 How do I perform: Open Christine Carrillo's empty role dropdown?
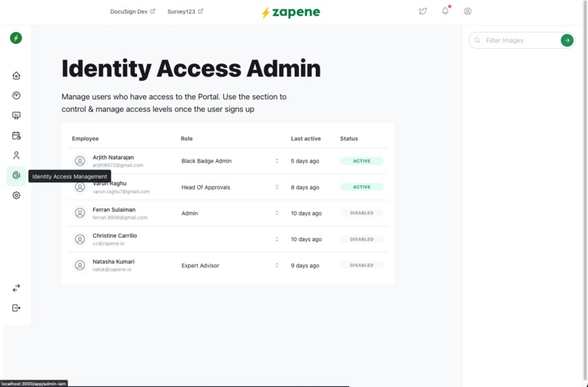pos(230,239)
